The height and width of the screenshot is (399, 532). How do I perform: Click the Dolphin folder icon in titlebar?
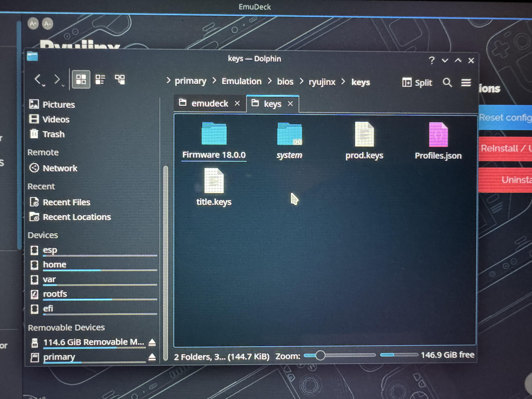tap(32, 56)
